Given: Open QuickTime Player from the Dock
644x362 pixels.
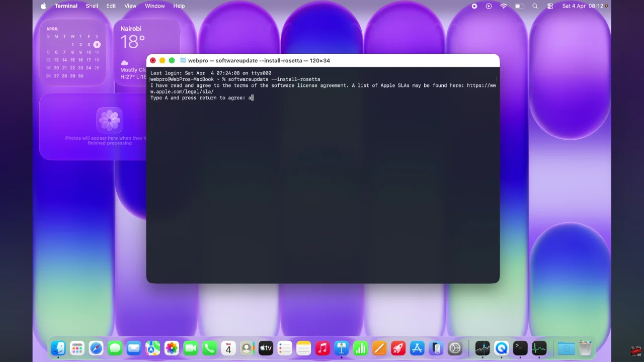Looking at the screenshot, I should pyautogui.click(x=501, y=348).
